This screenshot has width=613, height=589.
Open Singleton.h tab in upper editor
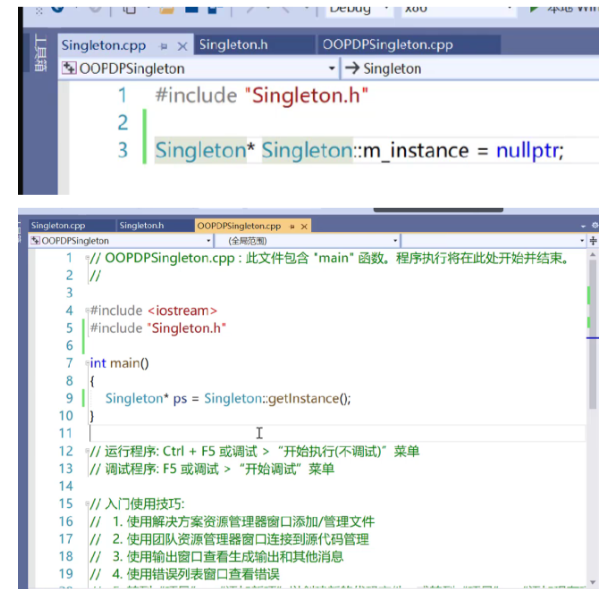233,45
